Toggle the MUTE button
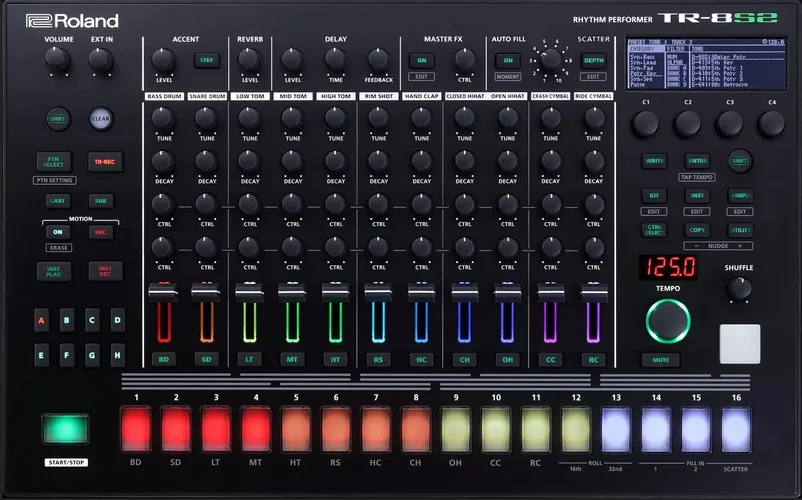Screen dimensions: 802x500 pos(661,360)
